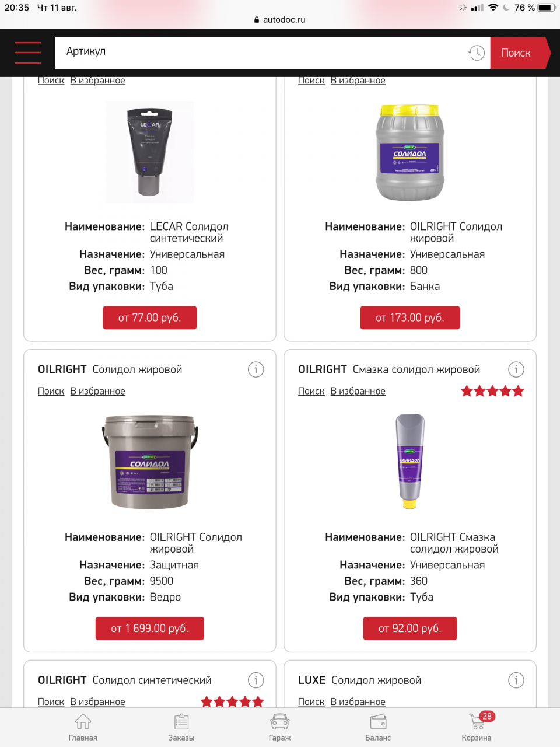Screen dimensions: 560x747
Task: Show info for OILRIGHT Солидол жировой bucket
Action: [x=256, y=369]
